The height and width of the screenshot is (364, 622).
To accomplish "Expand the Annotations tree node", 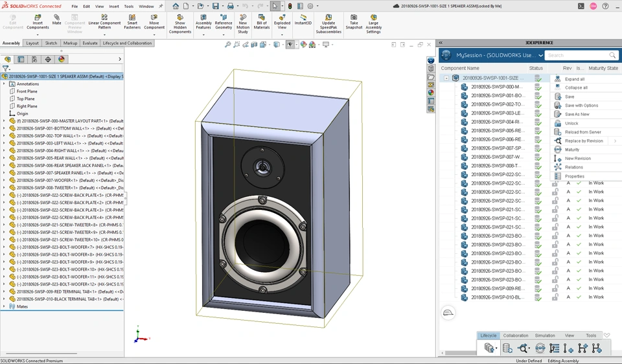I will click(x=4, y=84).
